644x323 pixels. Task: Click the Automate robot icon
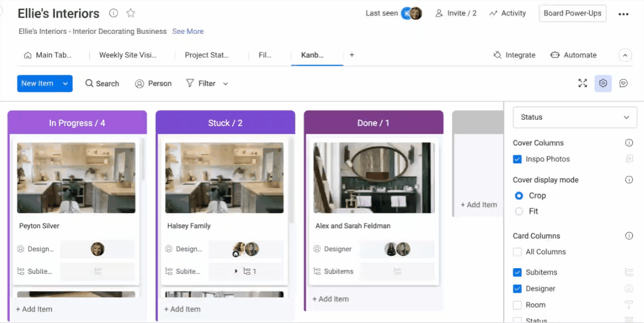point(555,55)
